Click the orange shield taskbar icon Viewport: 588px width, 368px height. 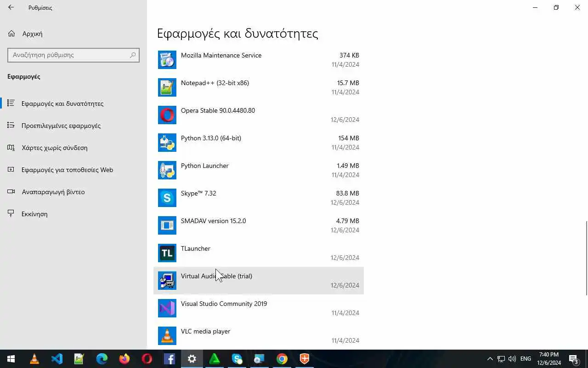[305, 359]
